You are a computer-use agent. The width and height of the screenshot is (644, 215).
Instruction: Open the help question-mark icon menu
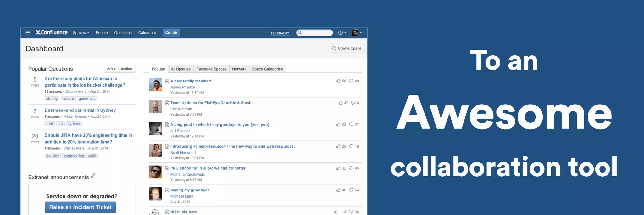pos(342,33)
